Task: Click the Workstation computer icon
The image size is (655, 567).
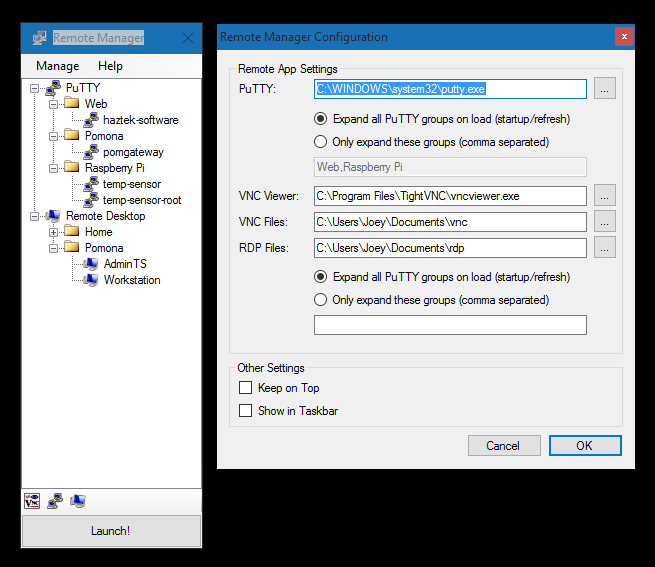Action: coord(91,280)
